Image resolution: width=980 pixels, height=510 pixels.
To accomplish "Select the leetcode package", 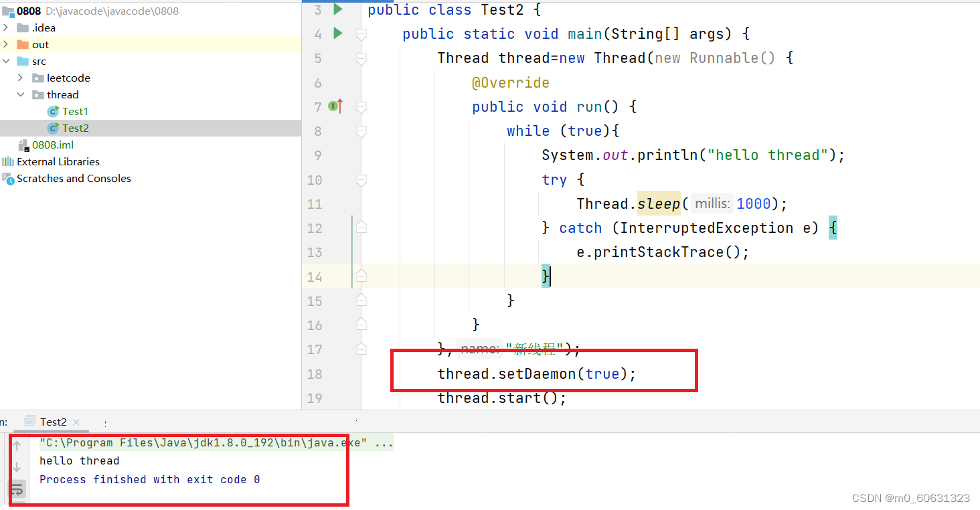I will click(x=68, y=78).
